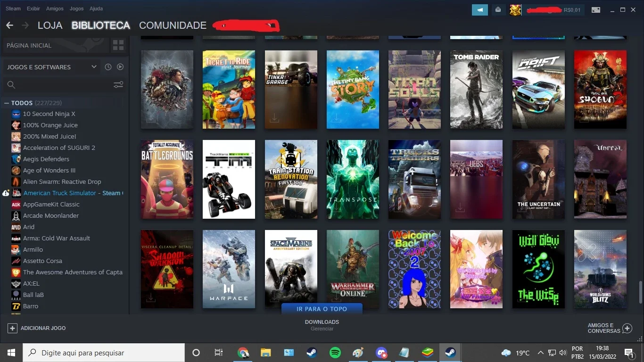Open the JOGOS E SOFTWARES dropdown
The width and height of the screenshot is (644, 362).
coord(52,67)
